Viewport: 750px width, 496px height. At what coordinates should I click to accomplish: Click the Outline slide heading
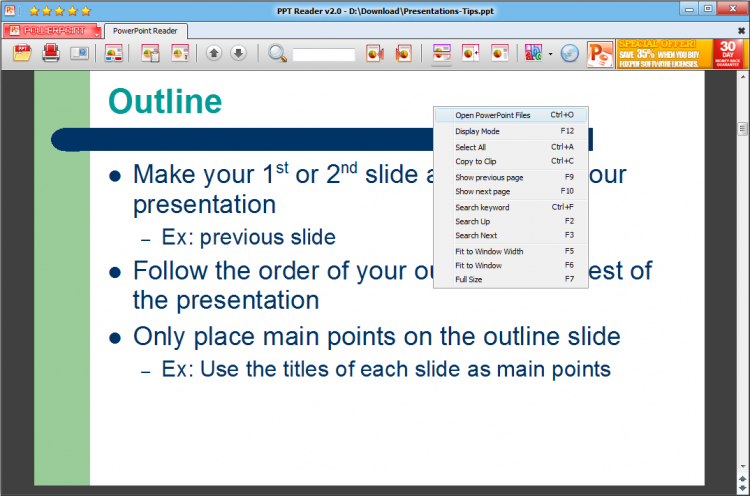pos(165,101)
